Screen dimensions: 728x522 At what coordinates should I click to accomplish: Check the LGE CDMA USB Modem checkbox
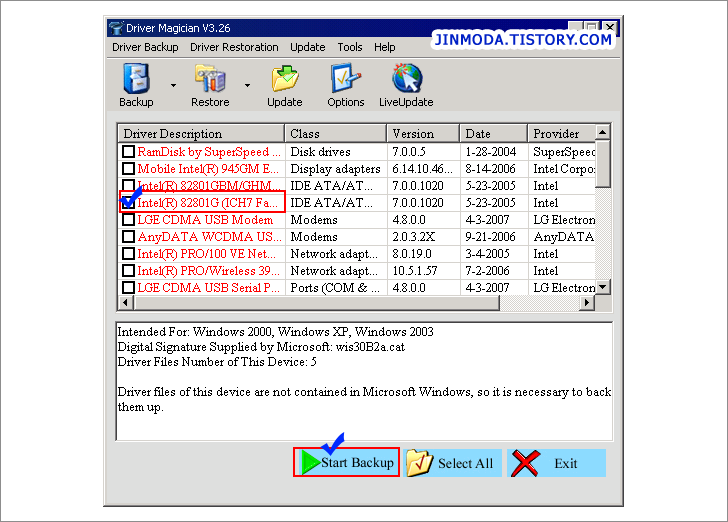pos(128,220)
